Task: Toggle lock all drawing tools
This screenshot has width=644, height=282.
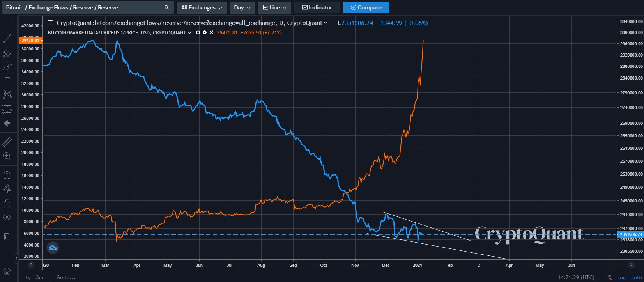Action: click(7, 203)
